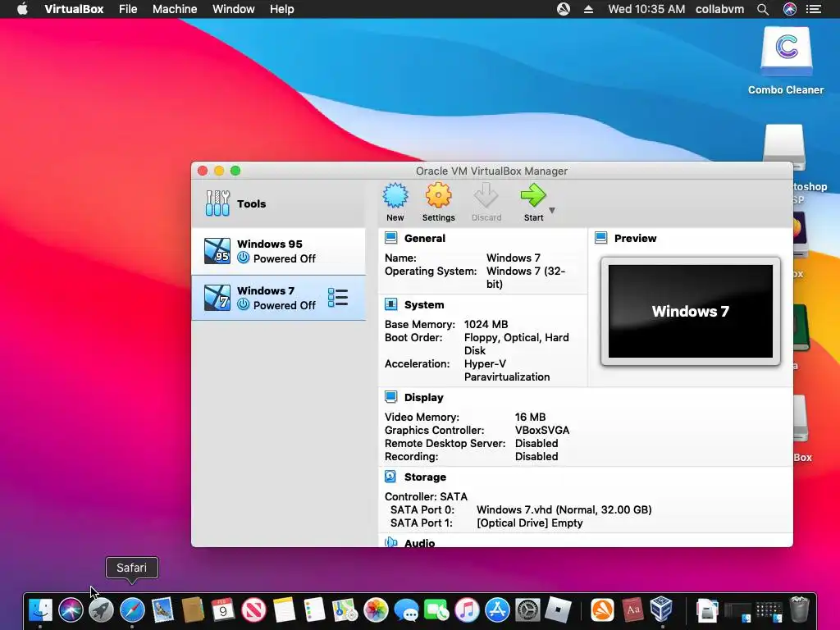Open Messages from the dock
Image resolution: width=840 pixels, height=630 pixels.
click(406, 609)
